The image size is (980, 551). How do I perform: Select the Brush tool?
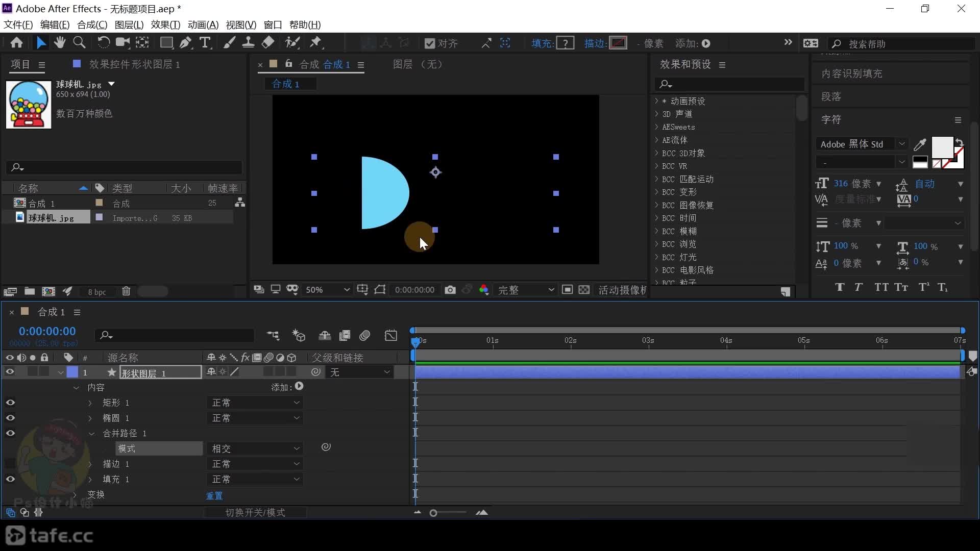229,43
